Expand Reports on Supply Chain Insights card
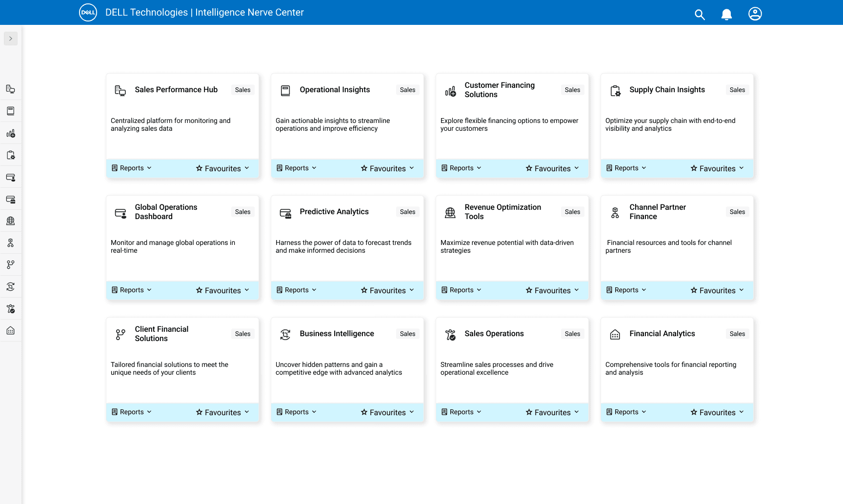 click(626, 168)
